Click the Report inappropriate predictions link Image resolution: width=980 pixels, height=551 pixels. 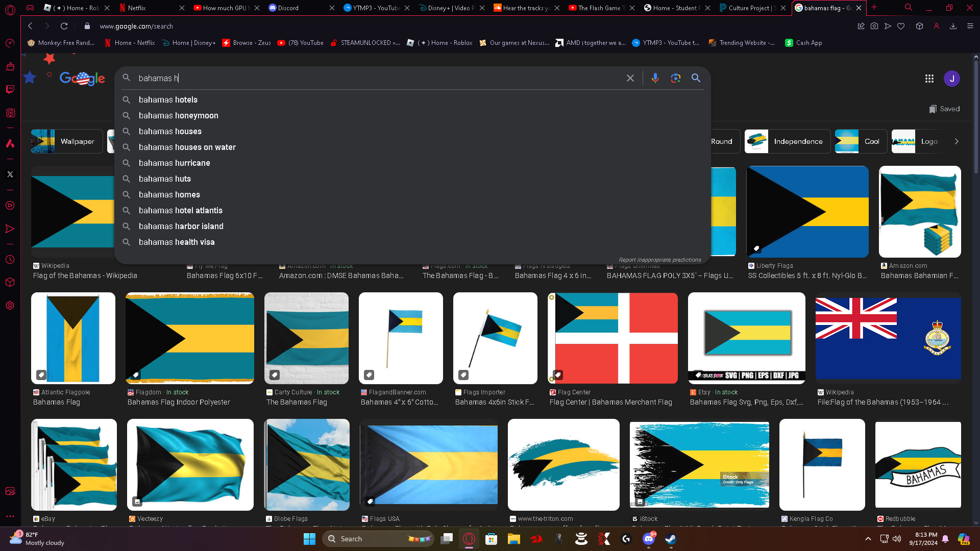pyautogui.click(x=659, y=260)
